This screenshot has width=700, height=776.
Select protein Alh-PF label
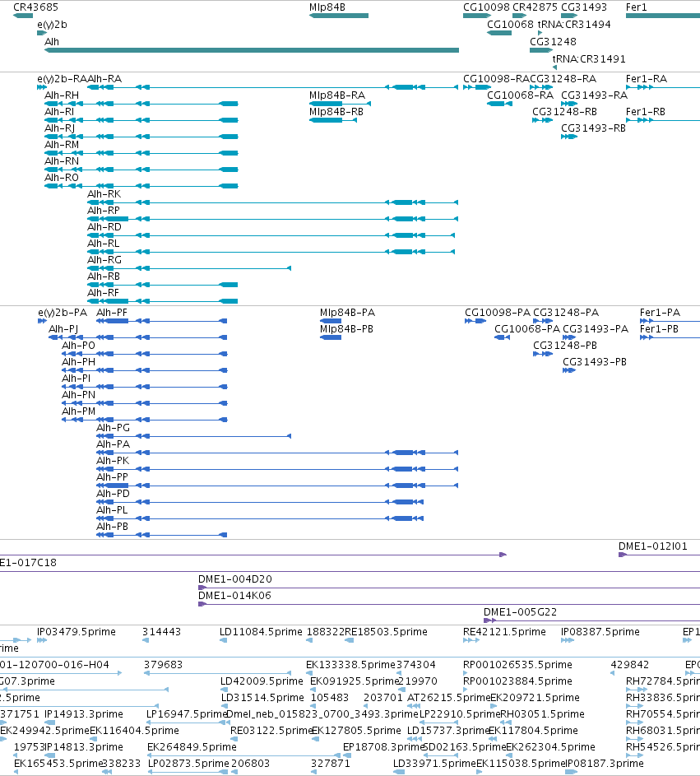[x=112, y=313]
